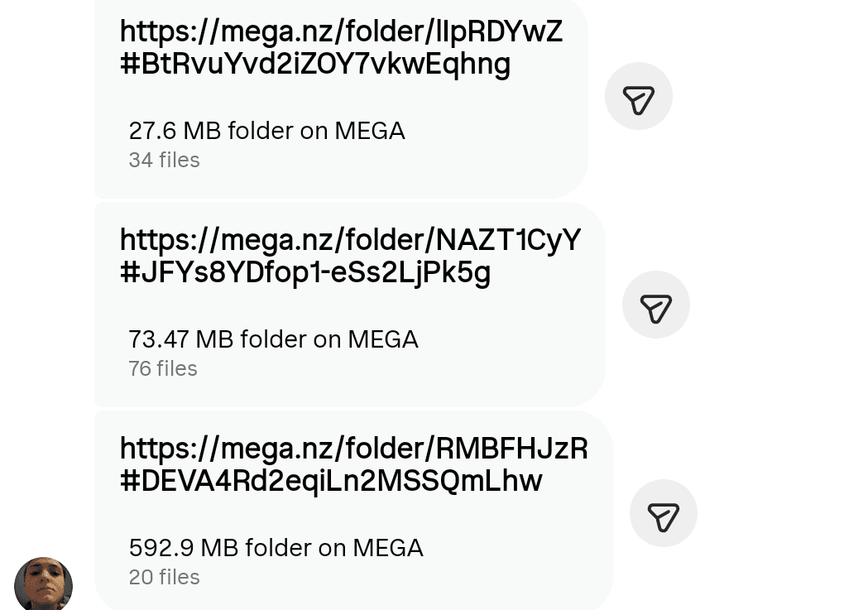This screenshot has height=610, width=868.
Task: Forward the 73.47 MB folder message via share icon
Action: pos(655,305)
